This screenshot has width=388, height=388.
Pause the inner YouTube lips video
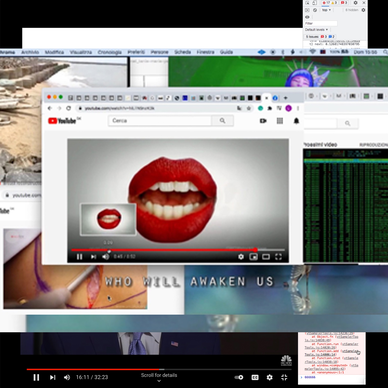[79, 257]
